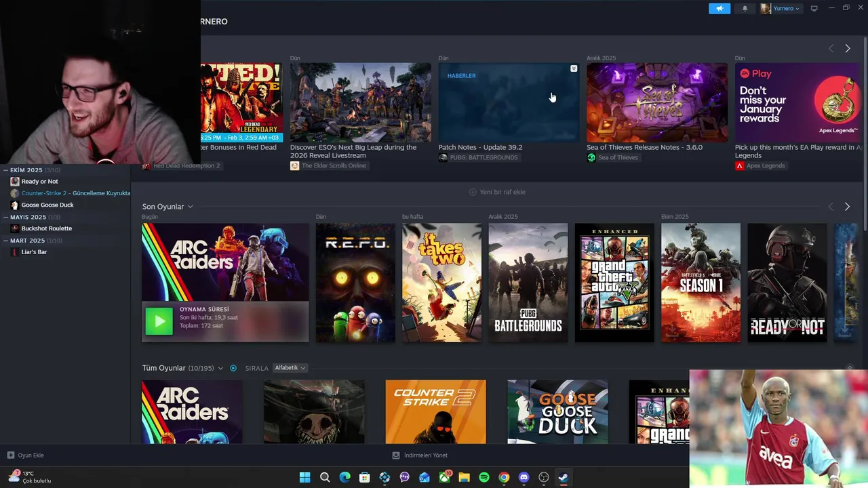868x488 pixels.
Task: Open the Xbox app in the taskbar
Action: [x=444, y=477]
